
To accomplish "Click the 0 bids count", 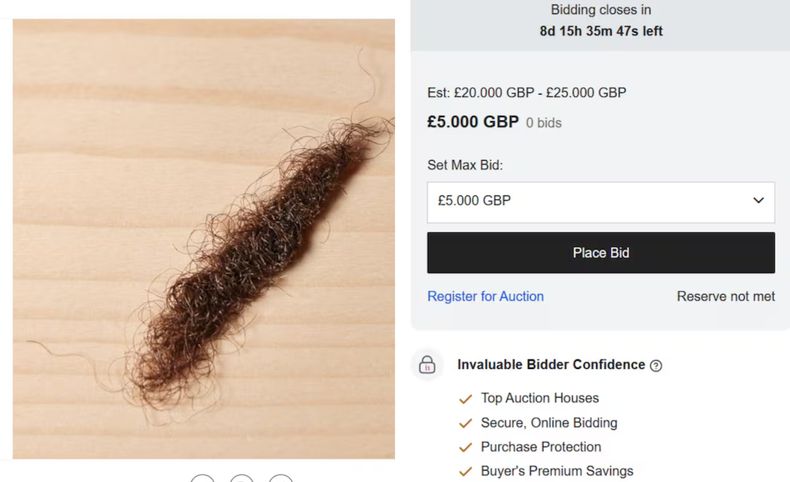I will click(x=544, y=123).
